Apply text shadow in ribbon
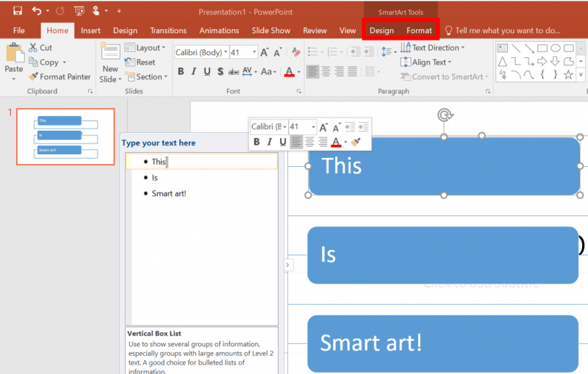This screenshot has height=374, width=588. (x=220, y=71)
